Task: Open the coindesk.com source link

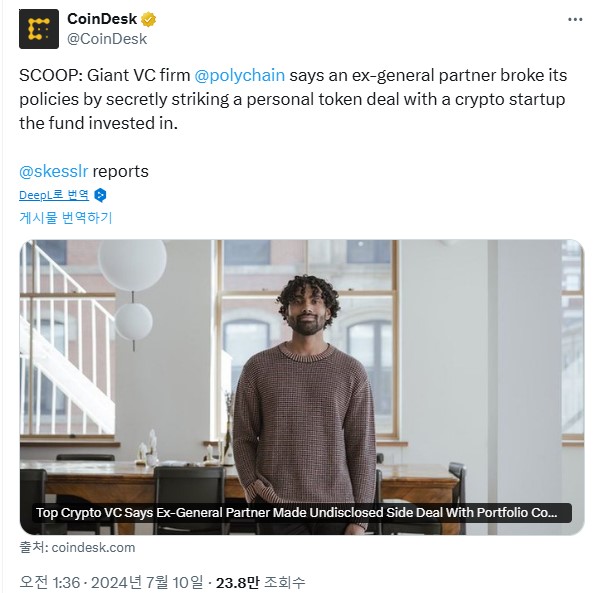Action: click(x=93, y=547)
